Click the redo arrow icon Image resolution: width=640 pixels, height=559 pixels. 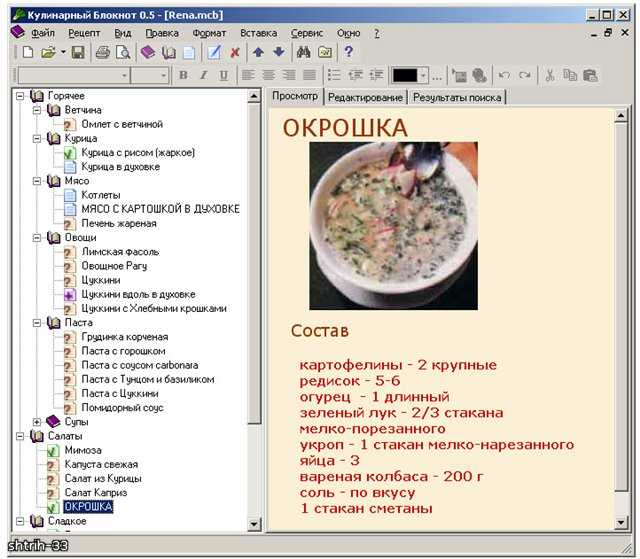tap(525, 75)
